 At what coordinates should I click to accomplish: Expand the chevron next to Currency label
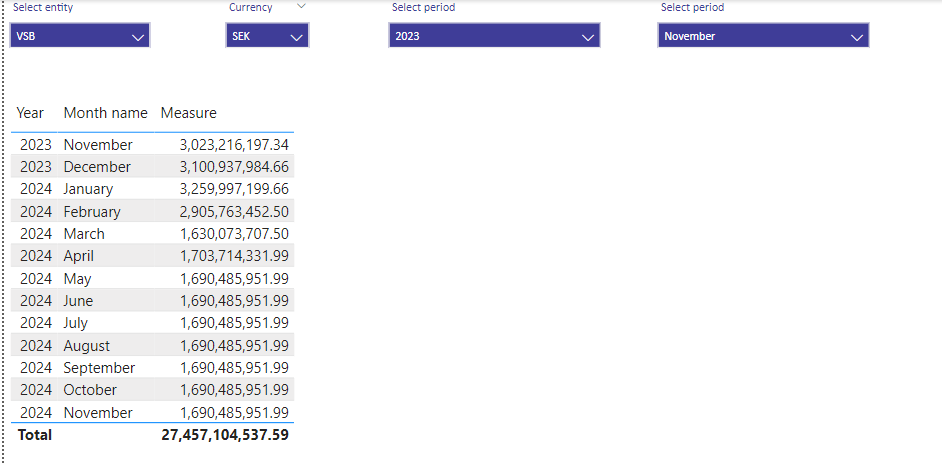(302, 6)
